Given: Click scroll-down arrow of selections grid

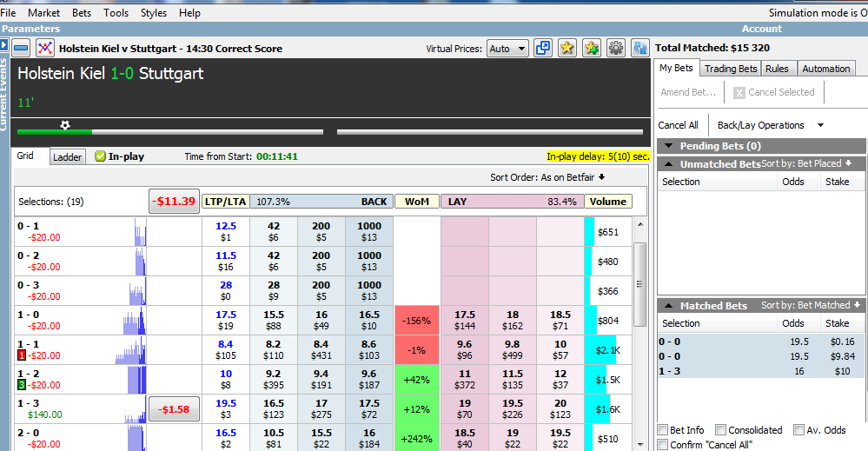Looking at the screenshot, I should coord(640,444).
